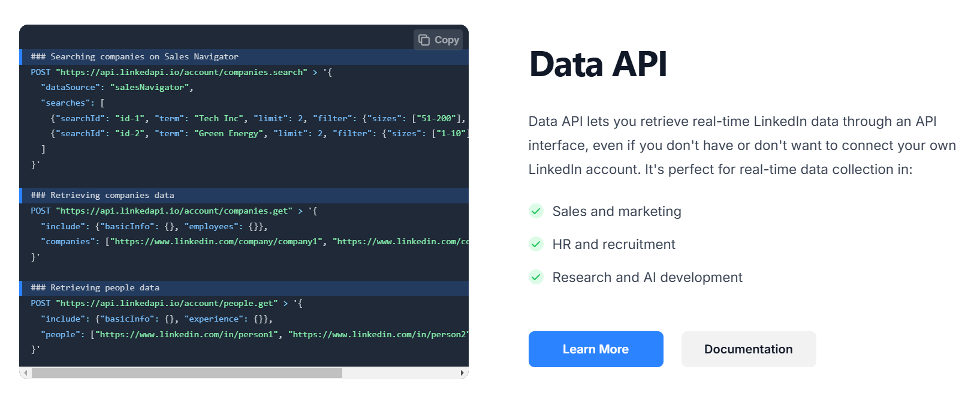This screenshot has width=980, height=399.
Task: Click the Learn More button
Action: pos(596,349)
